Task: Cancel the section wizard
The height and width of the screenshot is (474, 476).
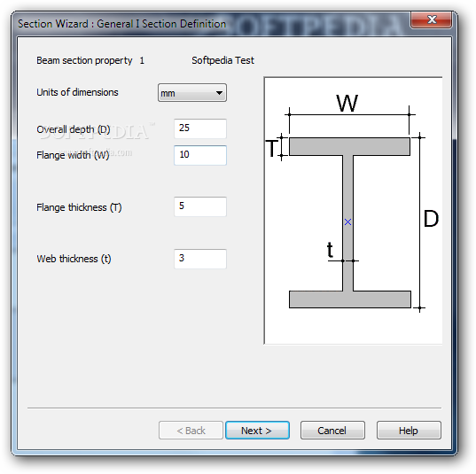Action: (x=332, y=430)
